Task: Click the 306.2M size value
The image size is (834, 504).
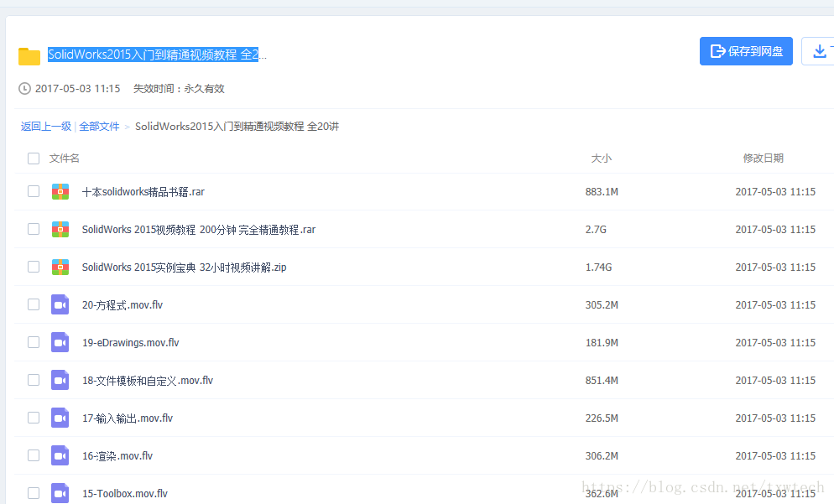Action: point(602,456)
